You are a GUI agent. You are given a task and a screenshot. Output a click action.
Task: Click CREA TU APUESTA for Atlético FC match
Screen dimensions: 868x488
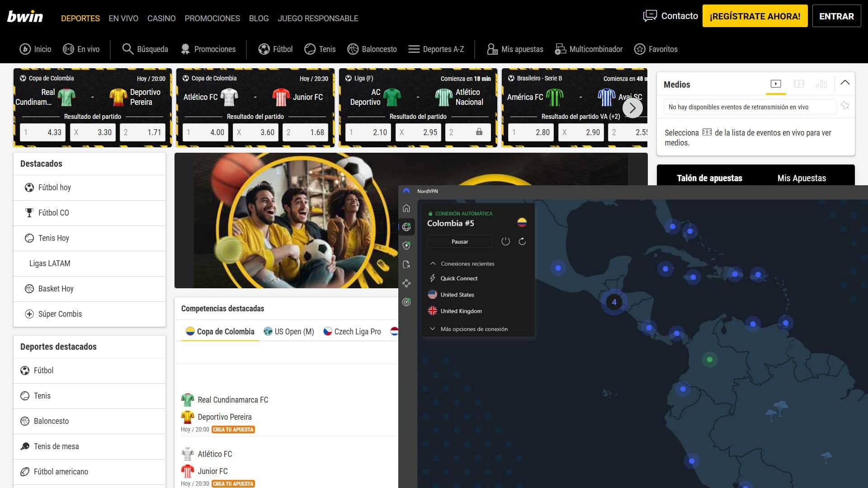pos(232,483)
